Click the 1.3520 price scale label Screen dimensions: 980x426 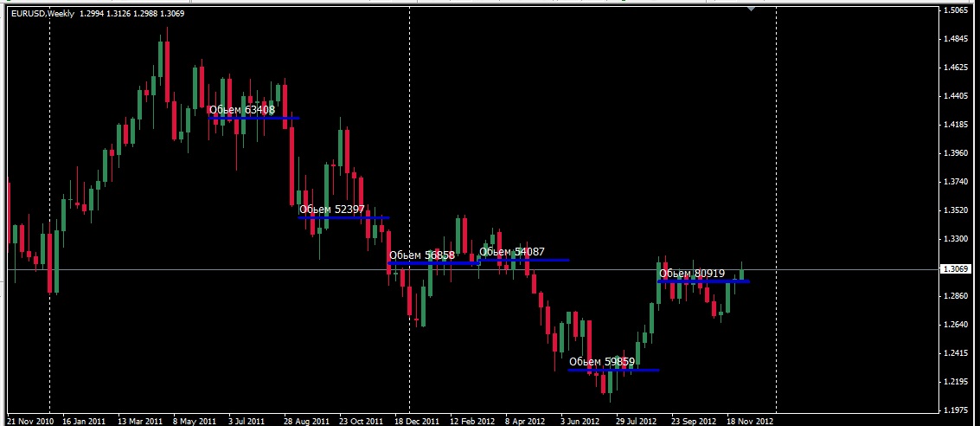click(x=958, y=210)
